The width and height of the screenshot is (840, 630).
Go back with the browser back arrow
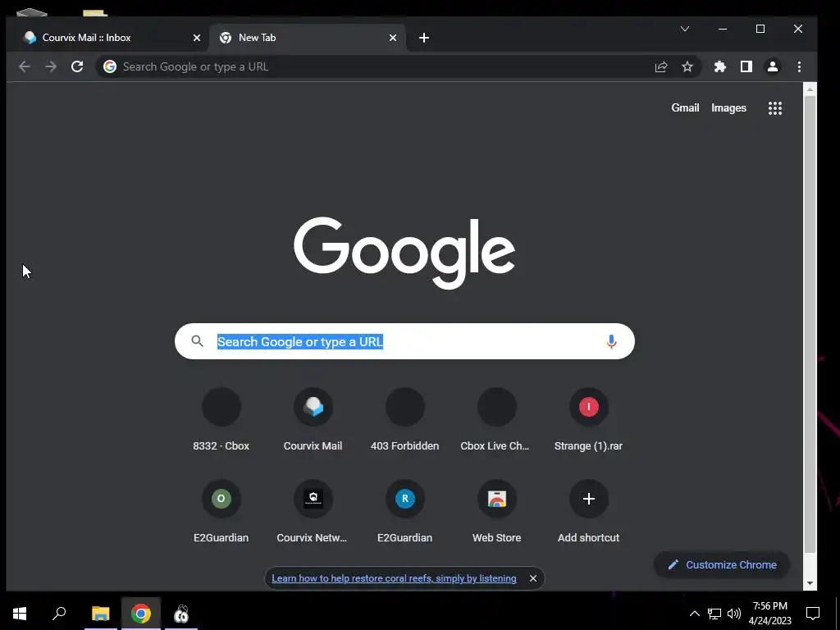coord(24,66)
